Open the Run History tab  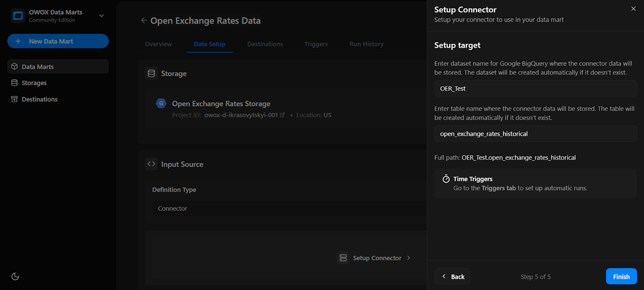tap(366, 44)
